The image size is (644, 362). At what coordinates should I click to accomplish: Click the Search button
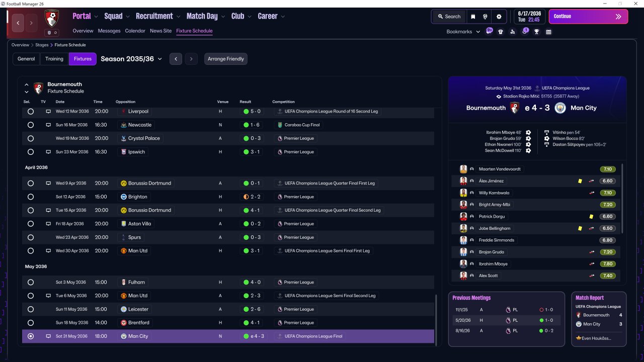coord(449,17)
